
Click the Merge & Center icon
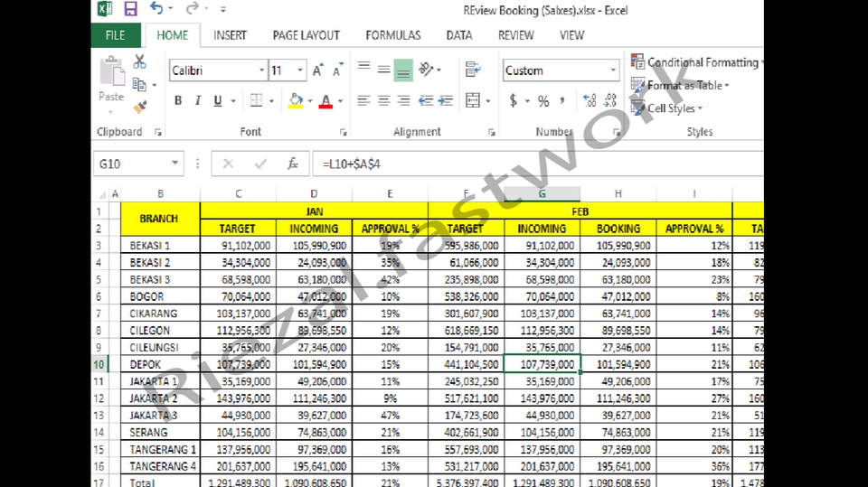473,100
